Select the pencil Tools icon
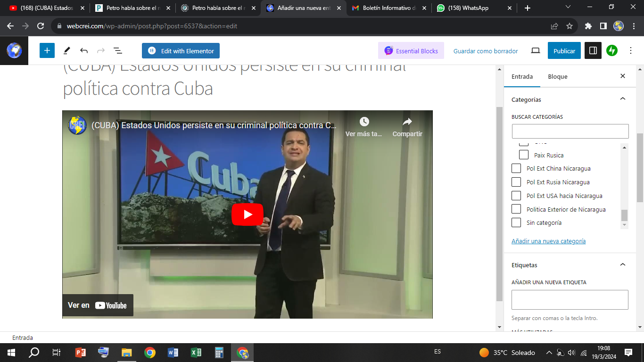This screenshot has height=362, width=644. 67,50
